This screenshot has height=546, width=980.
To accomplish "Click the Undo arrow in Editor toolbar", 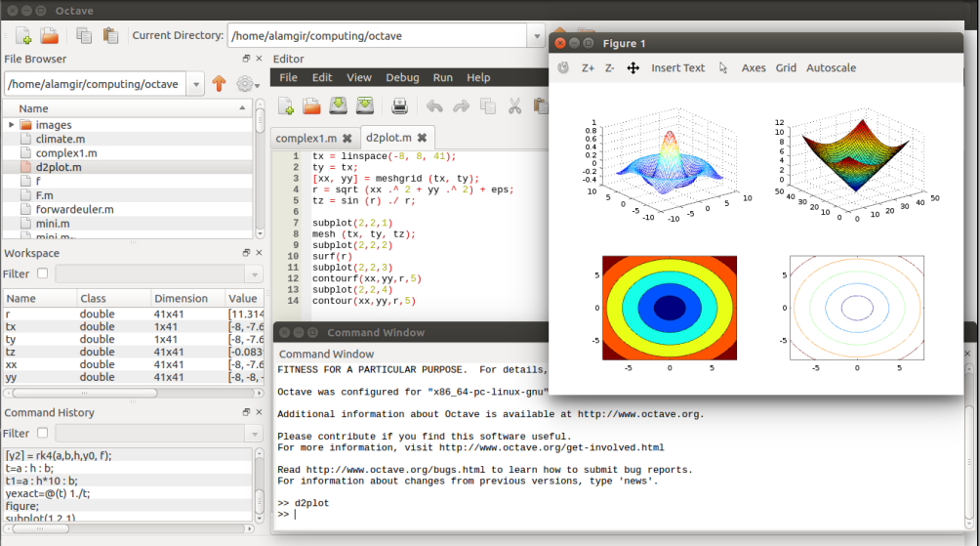I will [434, 105].
